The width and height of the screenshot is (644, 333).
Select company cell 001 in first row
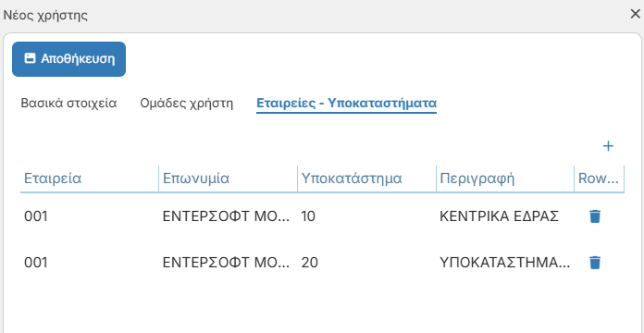pos(90,216)
